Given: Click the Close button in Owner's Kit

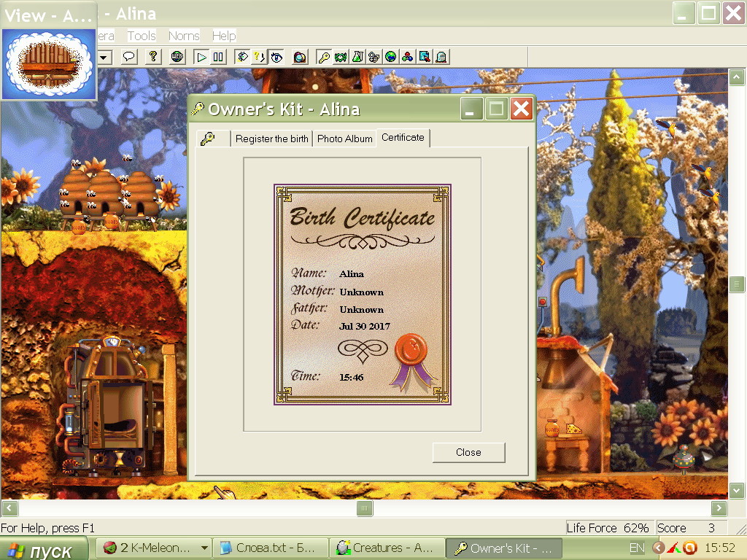Looking at the screenshot, I should pyautogui.click(x=469, y=452).
